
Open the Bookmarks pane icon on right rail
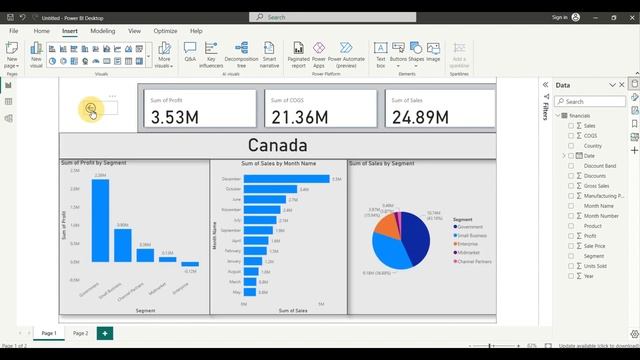(x=634, y=123)
